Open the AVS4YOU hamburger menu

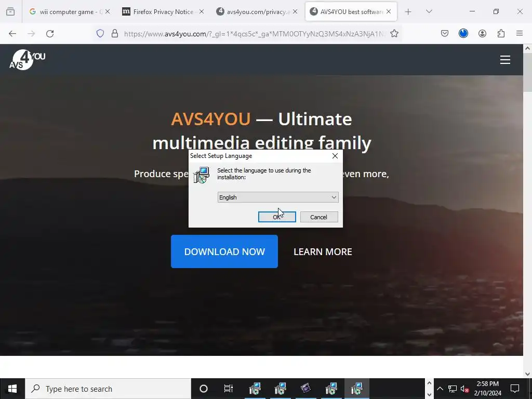pos(505,60)
